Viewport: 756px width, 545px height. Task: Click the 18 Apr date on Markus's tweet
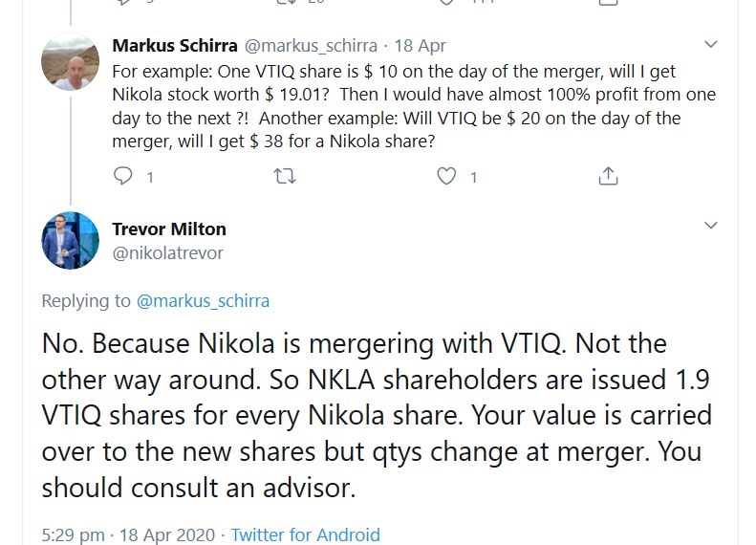[x=421, y=46]
